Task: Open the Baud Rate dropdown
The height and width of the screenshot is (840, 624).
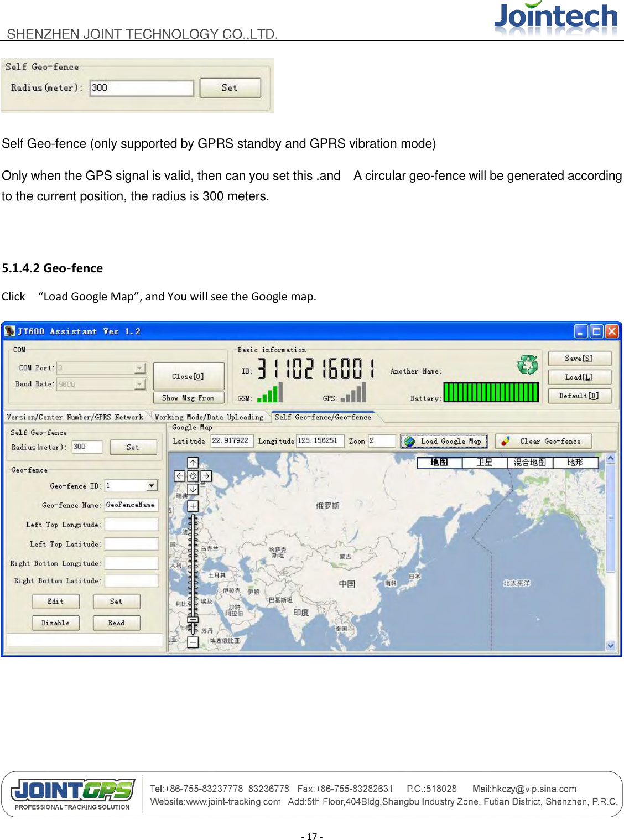Action: (139, 384)
